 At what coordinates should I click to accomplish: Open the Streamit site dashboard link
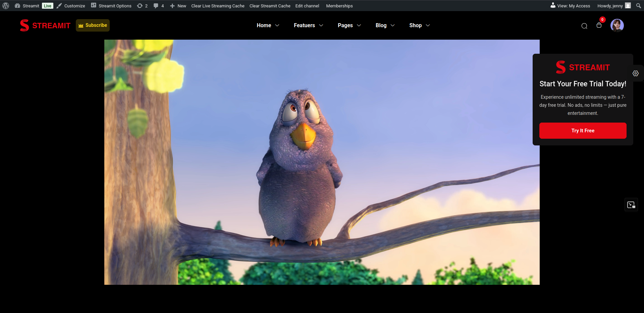click(x=27, y=6)
